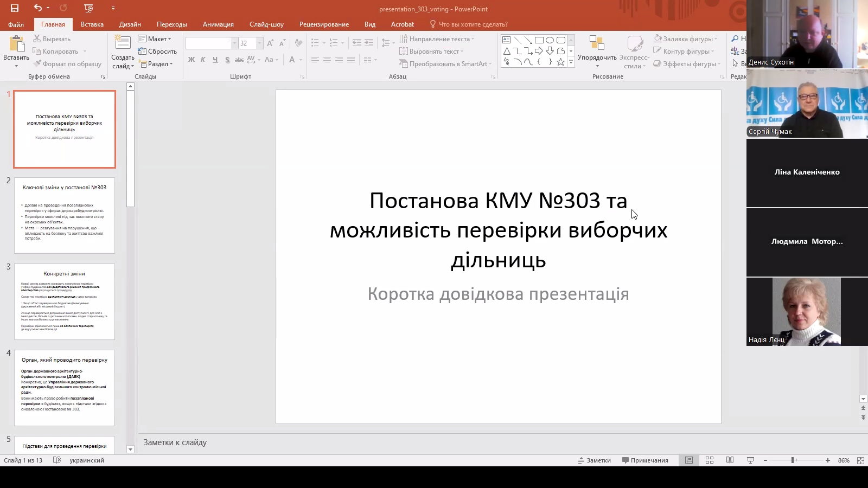The image size is (868, 488).
Task: Open the Slide Sorter view icon
Action: 709,460
